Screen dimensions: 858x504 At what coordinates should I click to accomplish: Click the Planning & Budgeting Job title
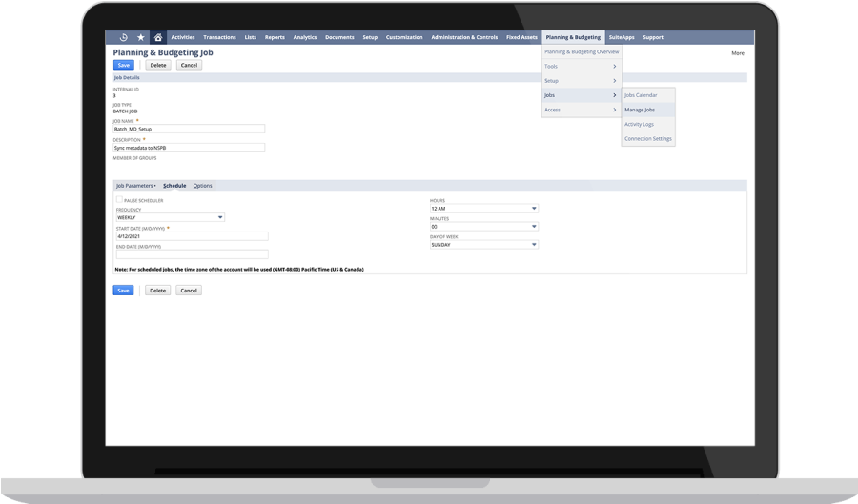click(x=163, y=52)
